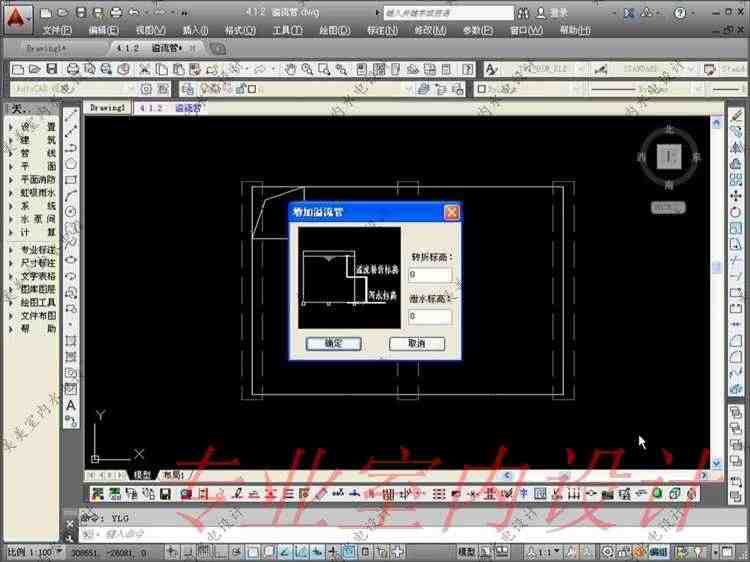750x562 pixels.
Task: Click 取消 in 增加溢流管 dialog
Action: [x=417, y=343]
